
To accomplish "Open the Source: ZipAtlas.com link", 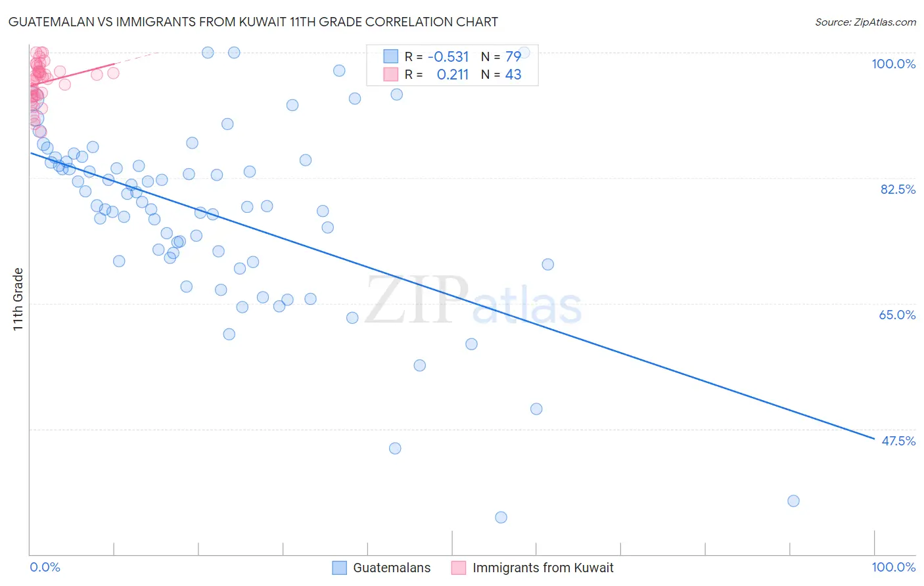I will [865, 22].
